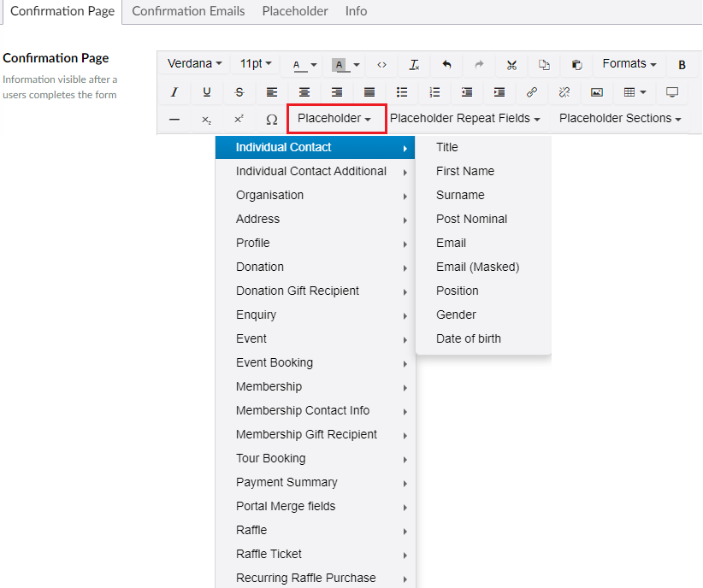Expand the Placeholder Repeat Fields dropdown
Image resolution: width=703 pixels, height=588 pixels.
coord(464,119)
